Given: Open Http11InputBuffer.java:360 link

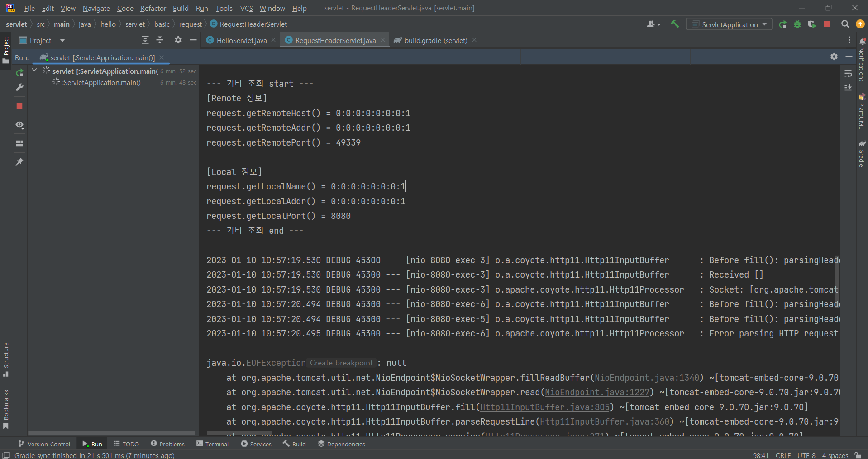Looking at the screenshot, I should 605,421.
